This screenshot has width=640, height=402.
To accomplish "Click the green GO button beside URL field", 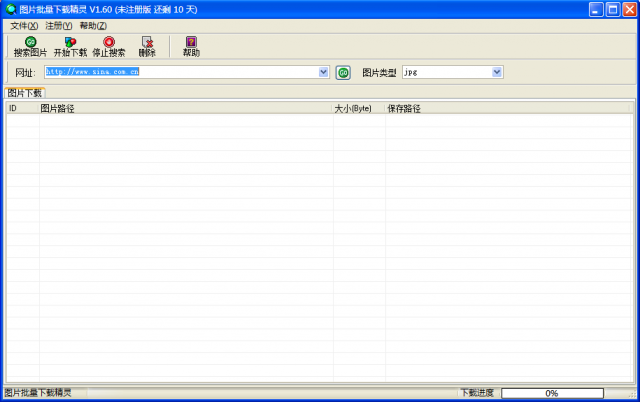I will [x=343, y=73].
